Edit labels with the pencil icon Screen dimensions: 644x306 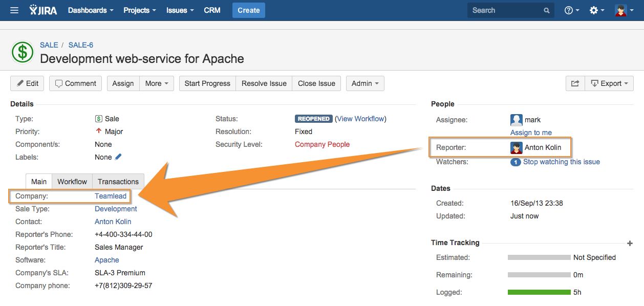[x=118, y=157]
